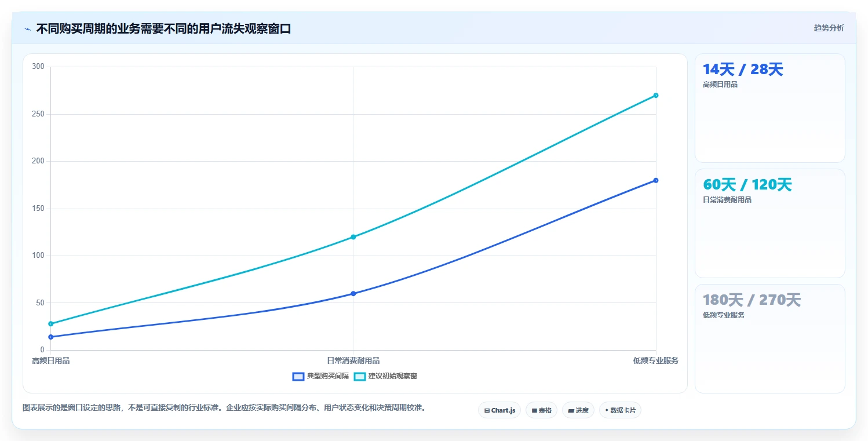Toggle the 典型购买间隔 legend item

click(x=320, y=376)
